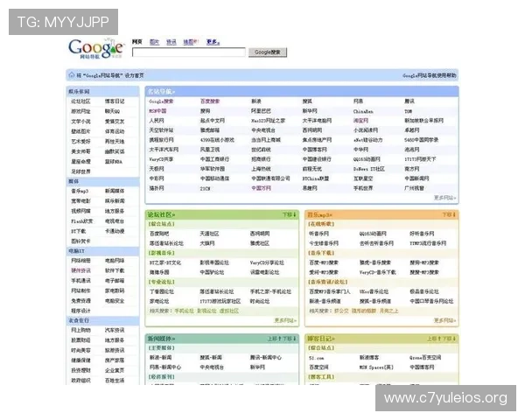Open the 21CN link
Image resolution: width=525 pixels, height=420 pixels.
[x=205, y=189]
